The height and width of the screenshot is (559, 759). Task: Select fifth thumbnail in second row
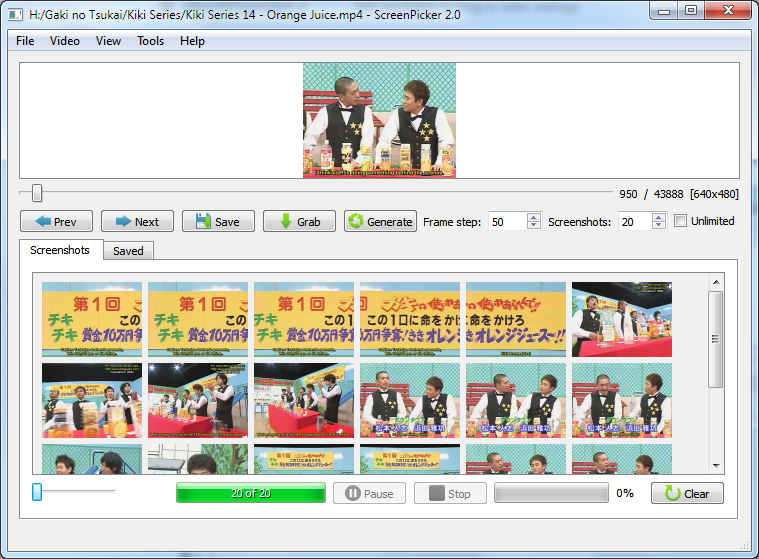tap(516, 401)
